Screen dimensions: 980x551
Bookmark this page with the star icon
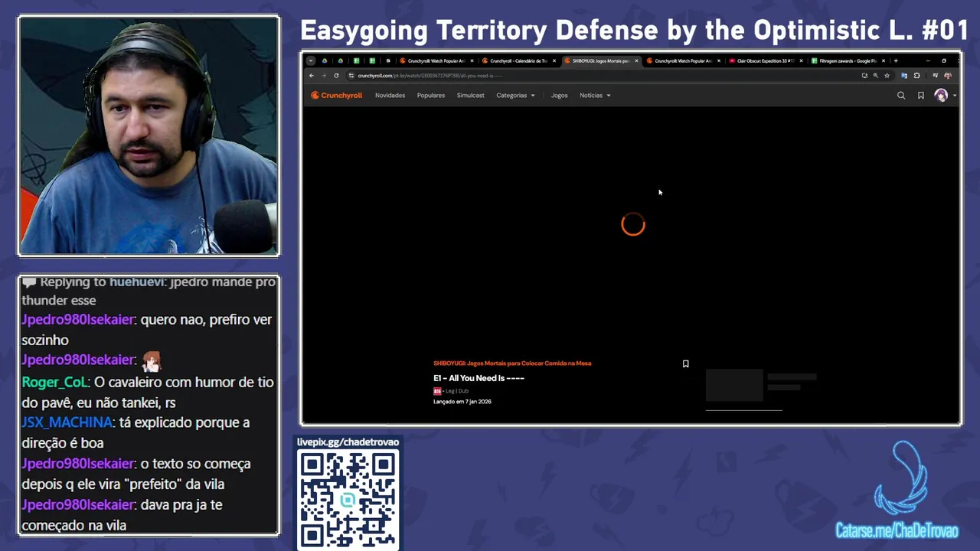point(887,76)
